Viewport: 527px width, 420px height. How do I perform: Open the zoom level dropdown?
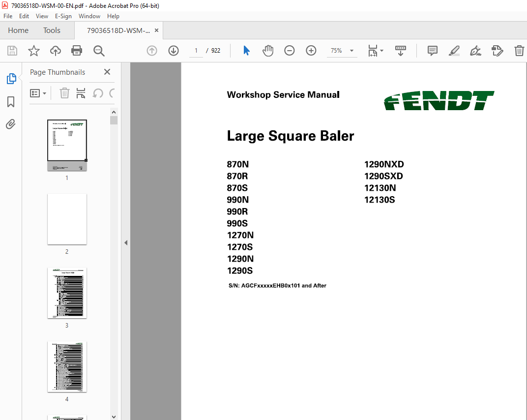click(351, 51)
